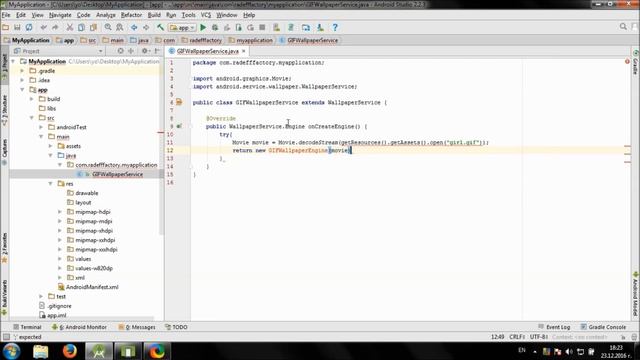The height and width of the screenshot is (360, 640).
Task: Click the Synchronize toolbar icon
Action: tap(29, 27)
